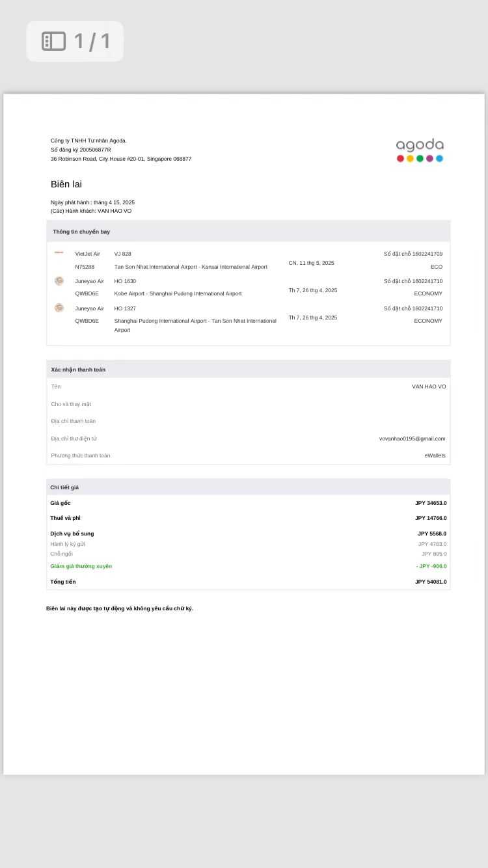Click the VJ 828 flight number
Viewport: 488px width, 868px height.
click(122, 254)
